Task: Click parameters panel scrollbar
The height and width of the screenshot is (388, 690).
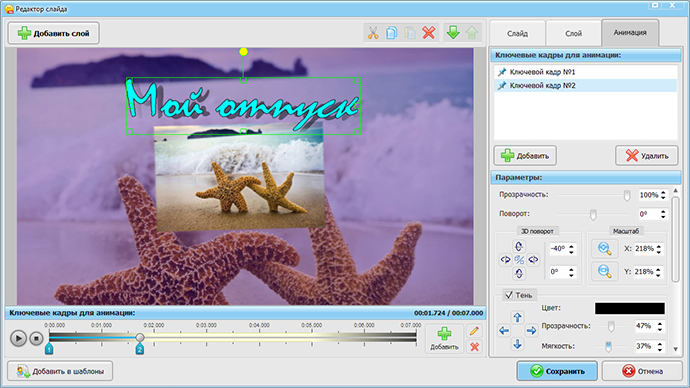Action: coord(676,240)
